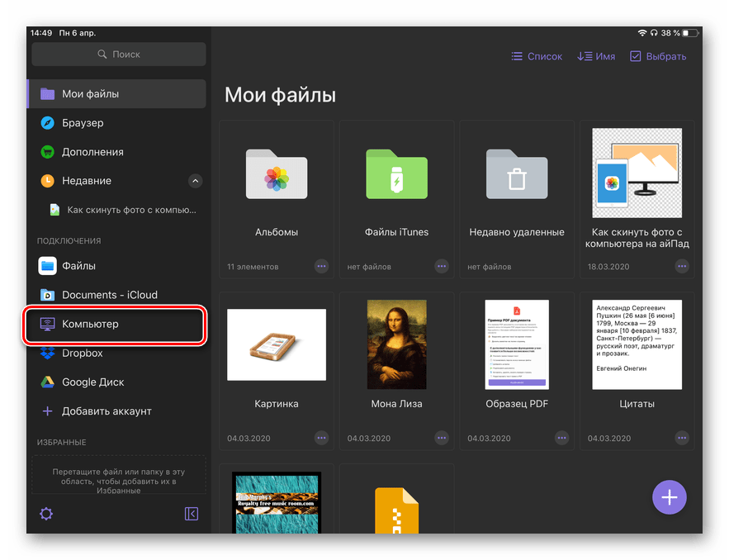
Task: Collapse the sidebar panel icon
Action: tap(192, 514)
